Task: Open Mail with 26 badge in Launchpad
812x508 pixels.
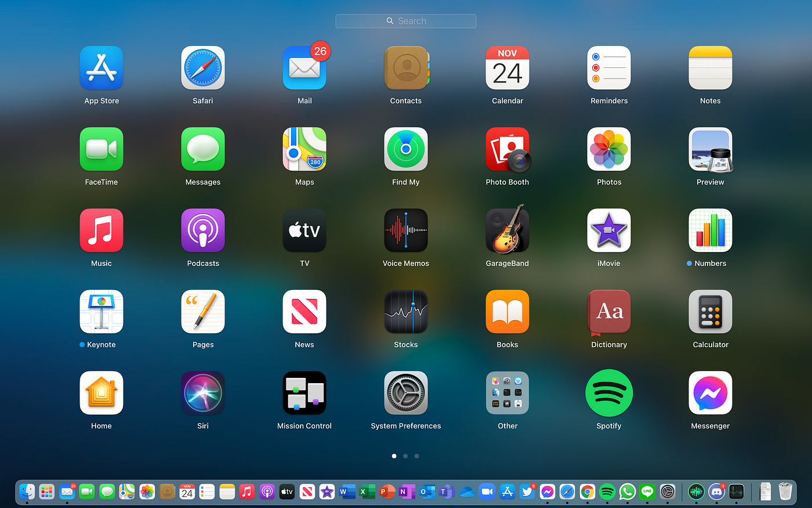Action: click(304, 68)
